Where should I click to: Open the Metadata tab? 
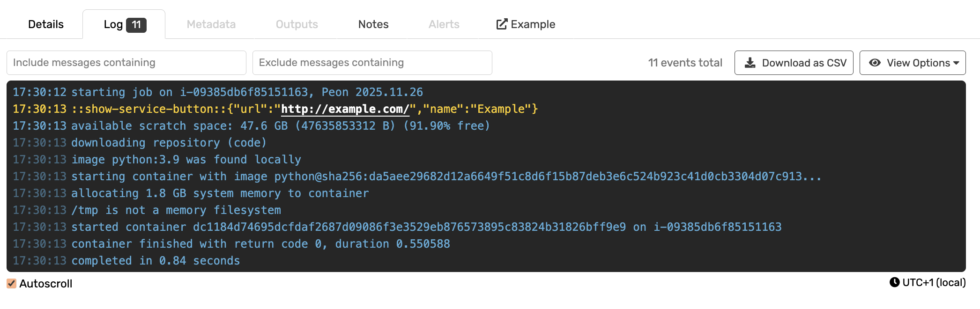[x=211, y=24]
